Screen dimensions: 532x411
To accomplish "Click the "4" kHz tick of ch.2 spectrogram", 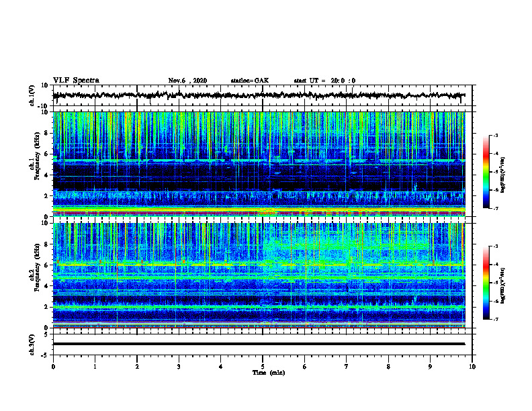I will click(47, 286).
